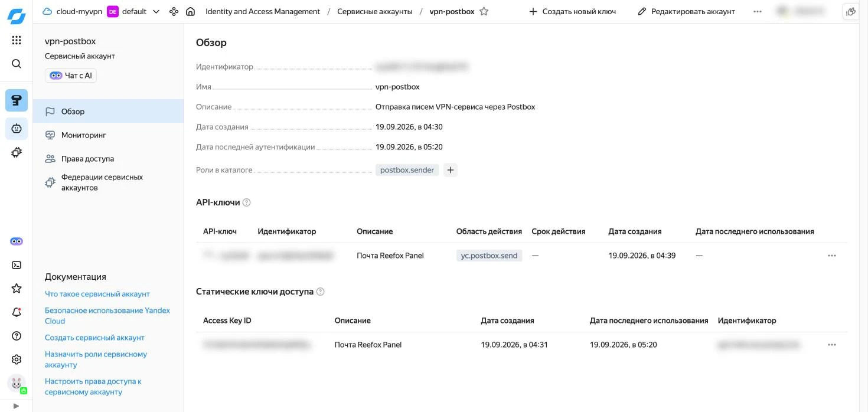Viewport: 868px width, 412px height.
Task: Open the settings gear icon in sidebar
Action: (x=17, y=359)
